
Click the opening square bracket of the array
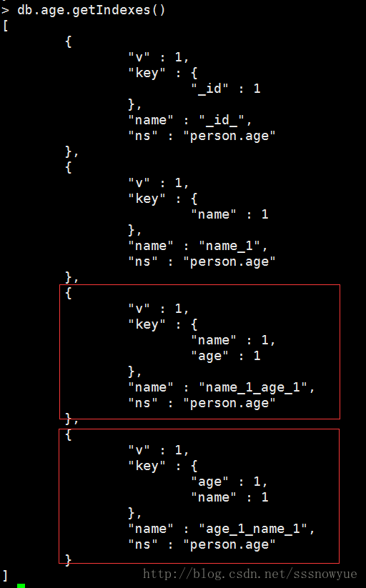pos(5,26)
